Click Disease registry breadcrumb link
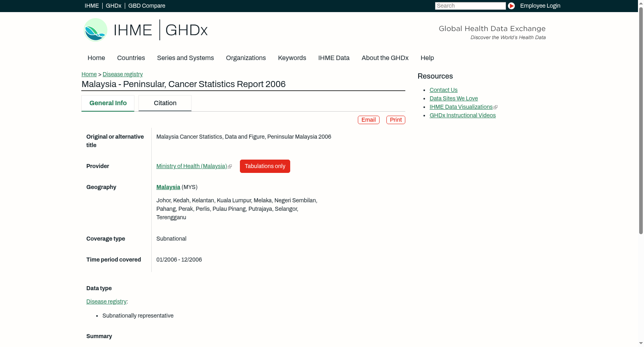 tap(123, 74)
